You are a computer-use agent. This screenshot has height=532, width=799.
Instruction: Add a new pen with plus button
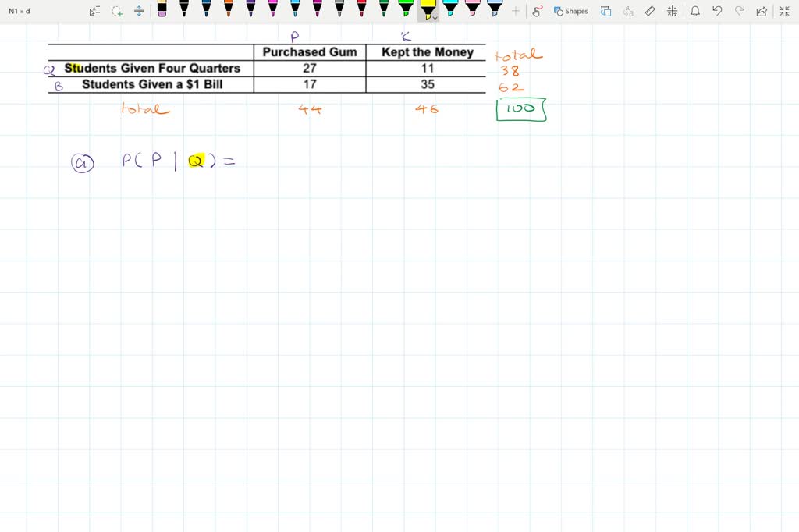516,11
